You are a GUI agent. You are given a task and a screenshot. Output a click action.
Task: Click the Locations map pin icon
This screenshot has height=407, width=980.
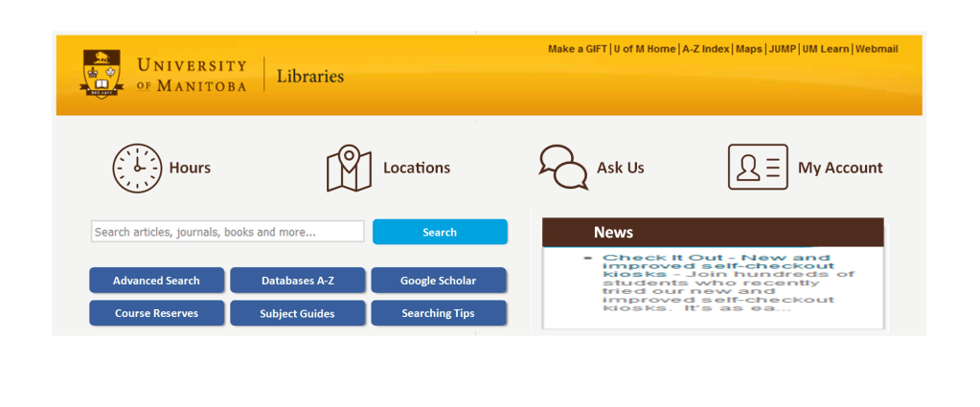(350, 169)
